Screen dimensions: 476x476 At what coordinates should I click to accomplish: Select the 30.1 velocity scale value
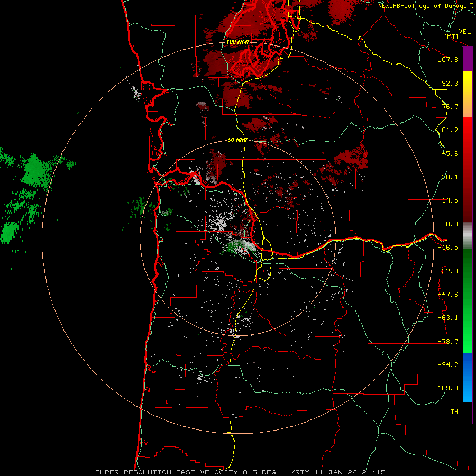click(x=450, y=177)
